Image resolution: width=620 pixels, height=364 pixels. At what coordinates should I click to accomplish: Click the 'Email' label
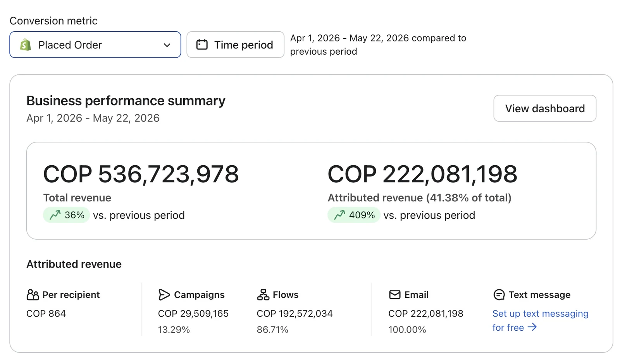coord(417,295)
